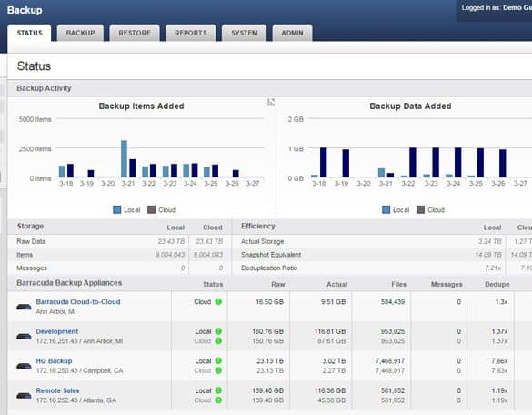Click Cloud legend swatch under Backup Items Added
Screen dimensions: 532x415
point(151,209)
